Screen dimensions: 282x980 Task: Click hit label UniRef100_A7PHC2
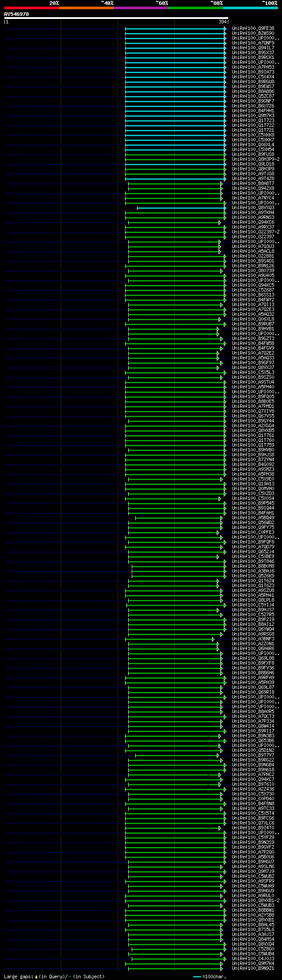253,775
